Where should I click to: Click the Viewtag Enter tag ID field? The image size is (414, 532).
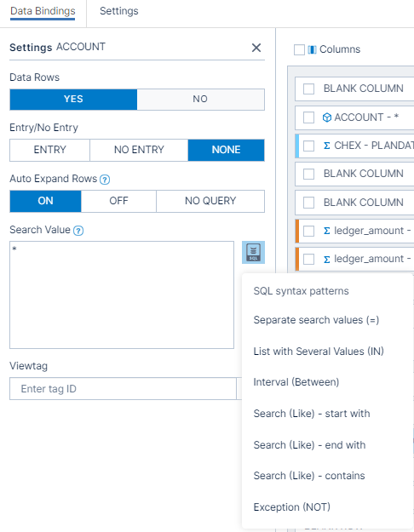pyautogui.click(x=123, y=388)
